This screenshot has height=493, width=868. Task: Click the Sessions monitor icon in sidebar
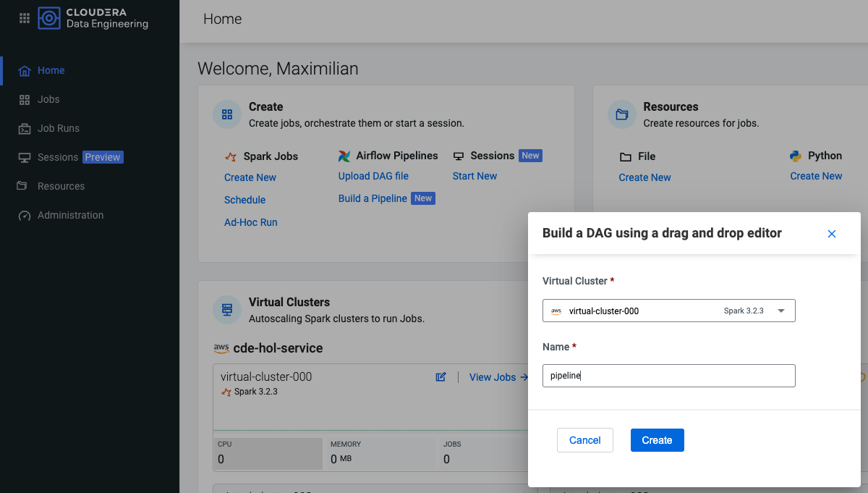point(24,157)
